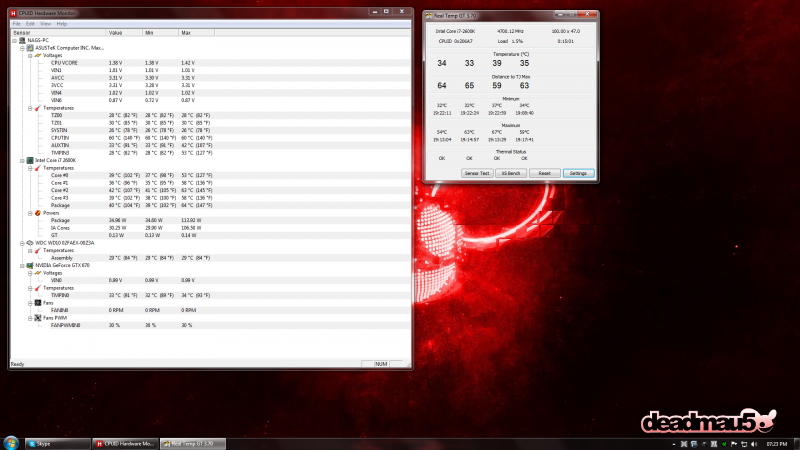The width and height of the screenshot is (800, 450).
Task: Click the HWMonitor title bar logo icon
Action: click(x=13, y=13)
